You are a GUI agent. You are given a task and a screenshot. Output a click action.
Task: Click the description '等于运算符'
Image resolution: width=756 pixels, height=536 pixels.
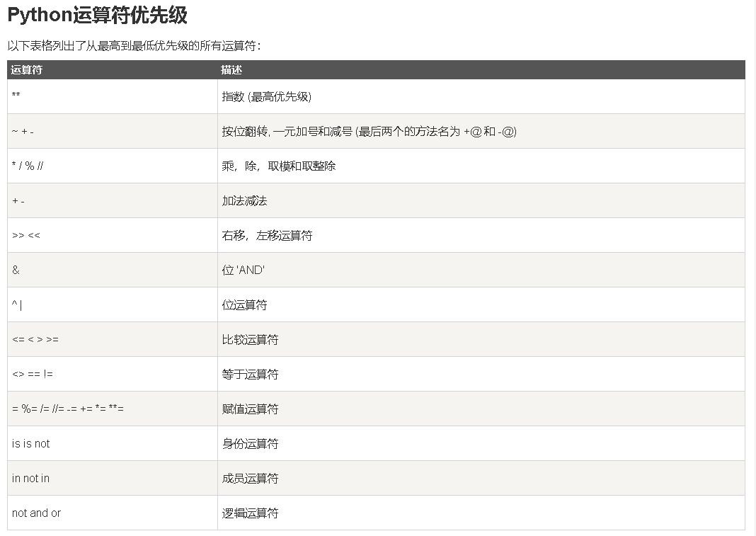click(x=251, y=375)
